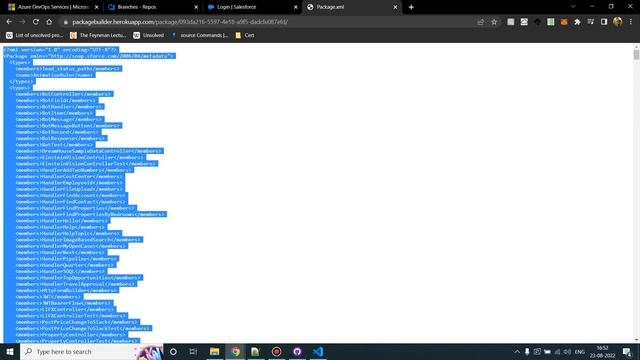Click the HandlerTopOpportunities members line

(x=79, y=278)
